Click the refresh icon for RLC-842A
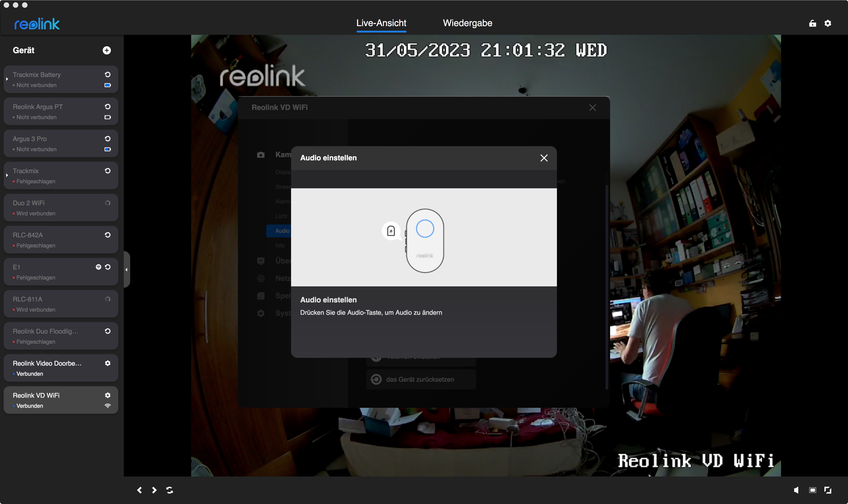Viewport: 848px width, 504px height. [x=108, y=235]
